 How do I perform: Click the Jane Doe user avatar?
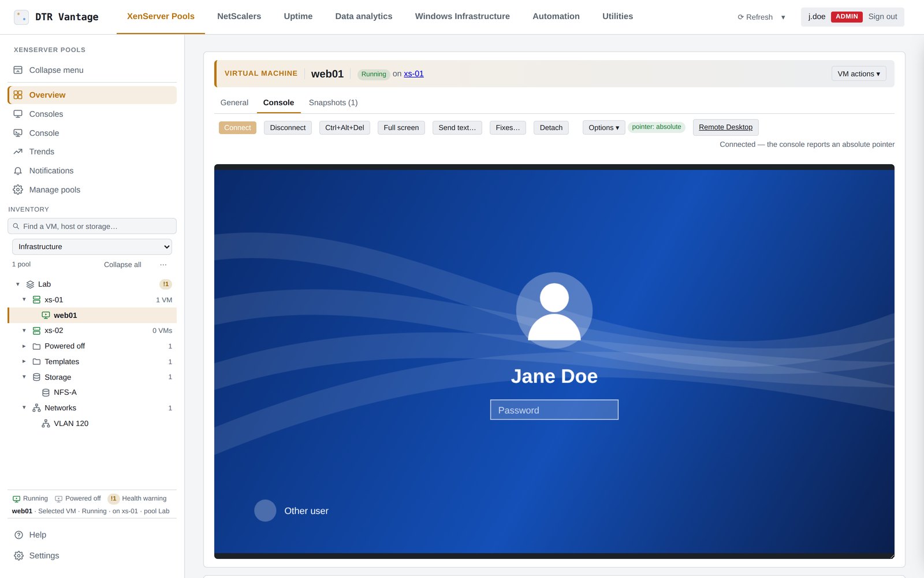click(554, 310)
